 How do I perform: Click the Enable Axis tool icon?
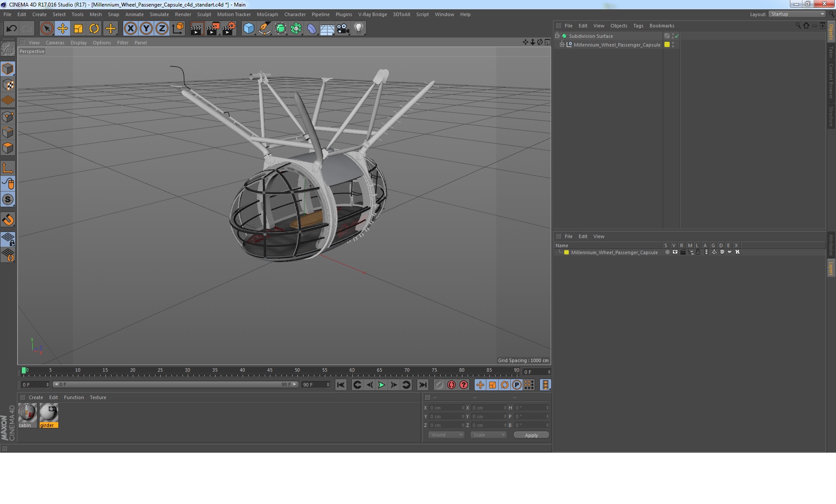(8, 168)
